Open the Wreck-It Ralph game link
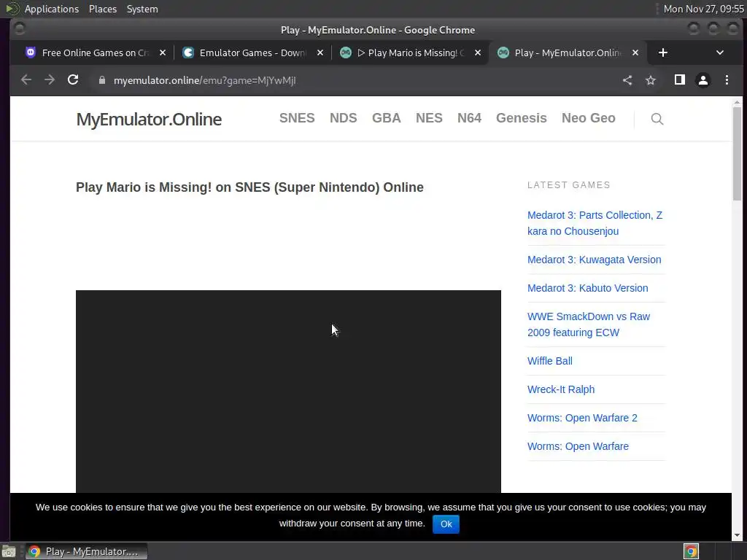 point(561,389)
